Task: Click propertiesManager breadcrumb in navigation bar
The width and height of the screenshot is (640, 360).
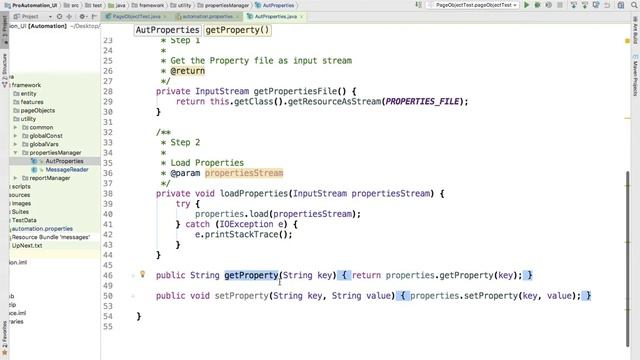Action: pyautogui.click(x=223, y=5)
